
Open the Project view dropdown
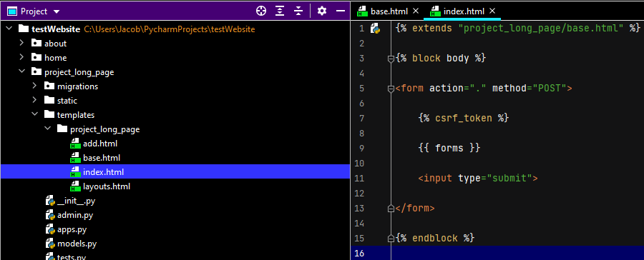point(57,12)
